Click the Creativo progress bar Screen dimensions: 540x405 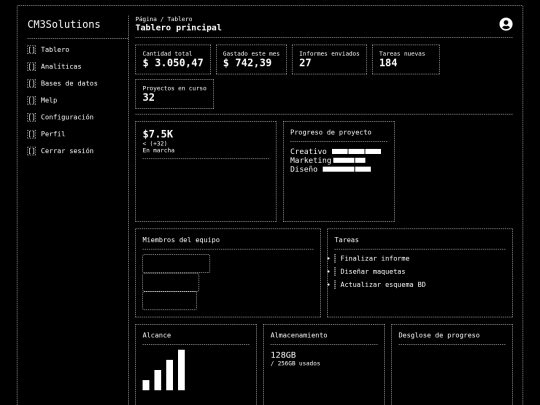(356, 152)
